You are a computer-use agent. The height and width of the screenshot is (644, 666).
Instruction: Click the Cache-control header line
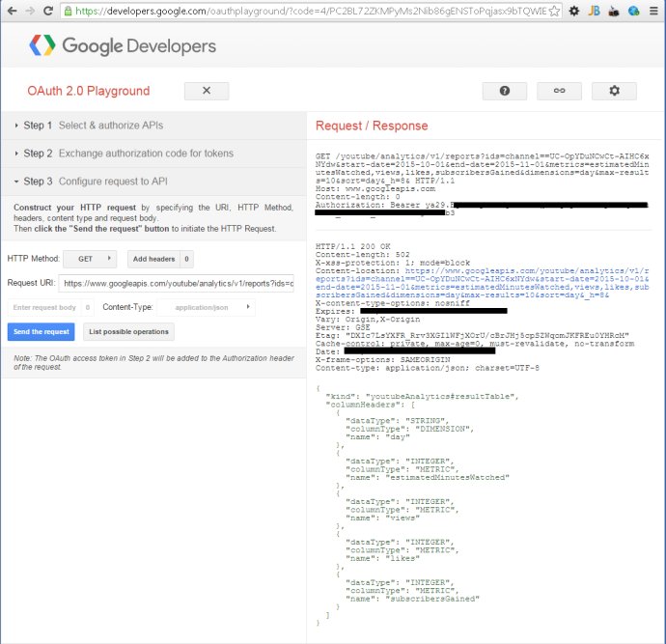pyautogui.click(x=475, y=344)
